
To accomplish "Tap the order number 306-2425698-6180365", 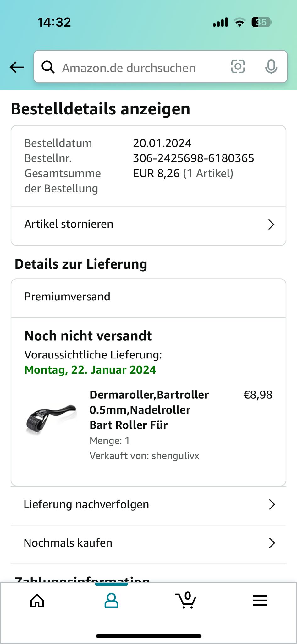I will click(193, 158).
